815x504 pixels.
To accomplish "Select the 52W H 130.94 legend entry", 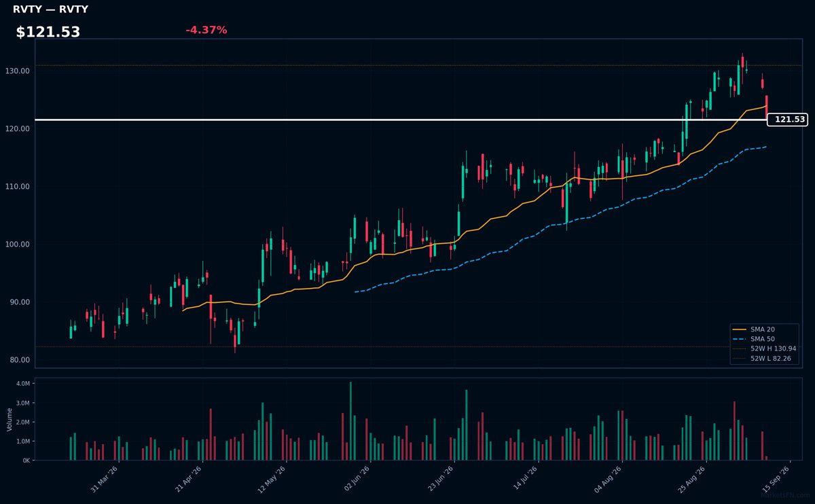I will pos(765,348).
